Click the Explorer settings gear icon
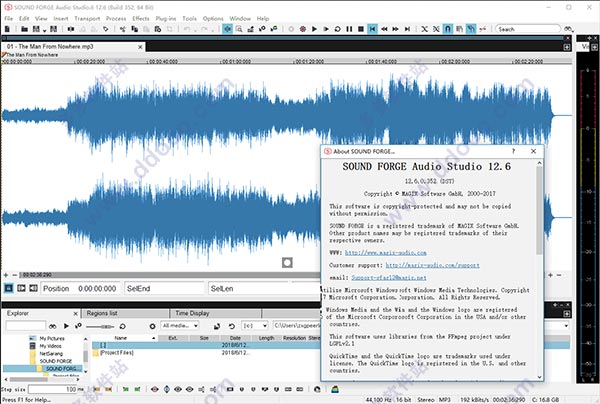Viewport: 600px width, 404px height. pyautogui.click(x=152, y=326)
